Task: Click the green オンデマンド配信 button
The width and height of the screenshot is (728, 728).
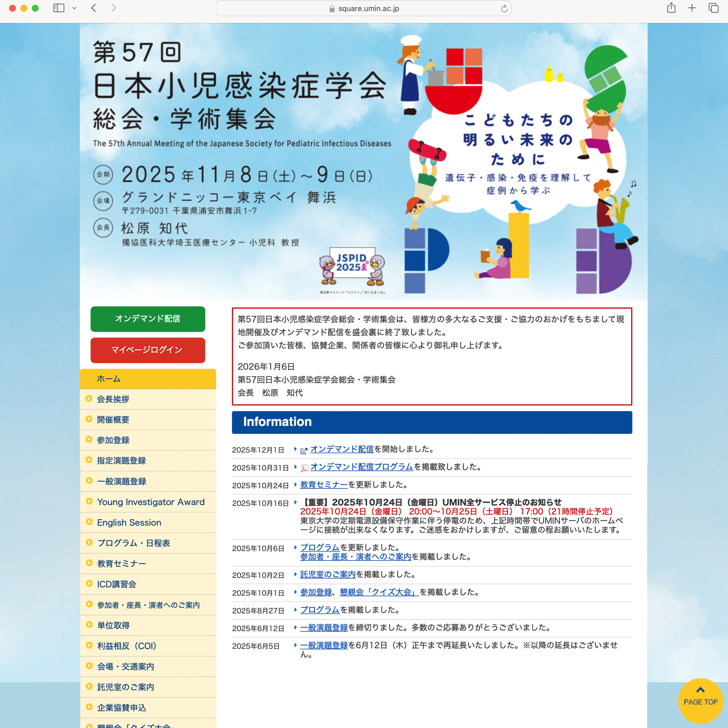Action: pyautogui.click(x=147, y=319)
